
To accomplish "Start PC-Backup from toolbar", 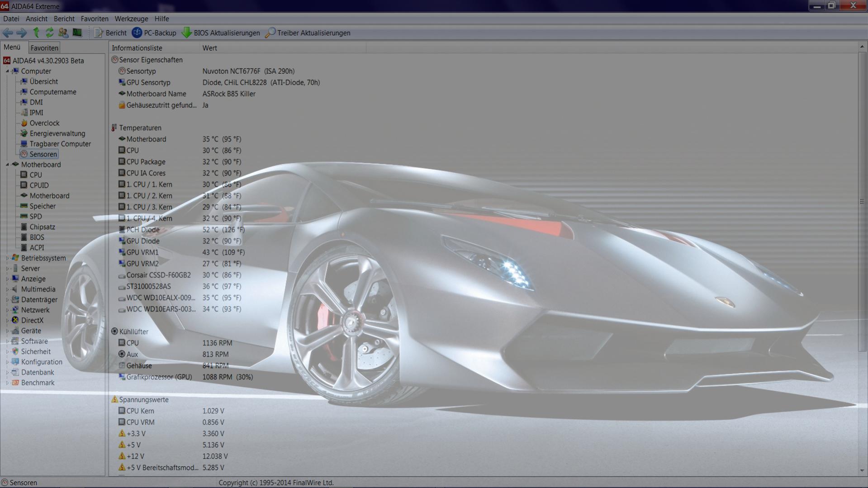I will pos(154,33).
